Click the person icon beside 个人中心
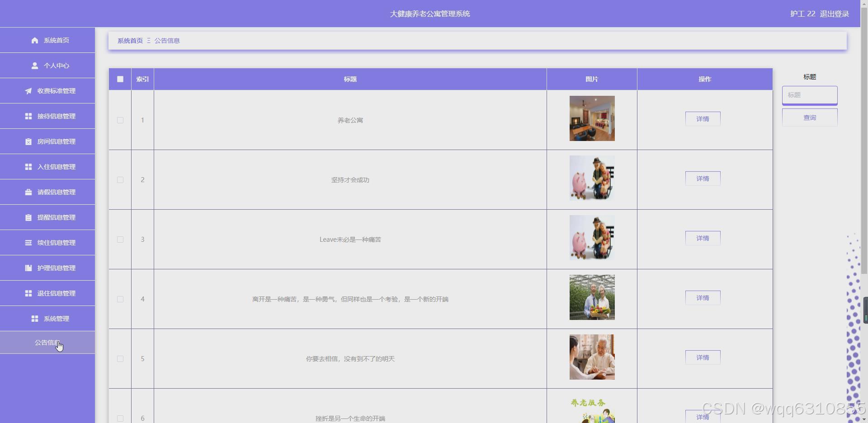The width and height of the screenshot is (868, 423). pyautogui.click(x=35, y=66)
